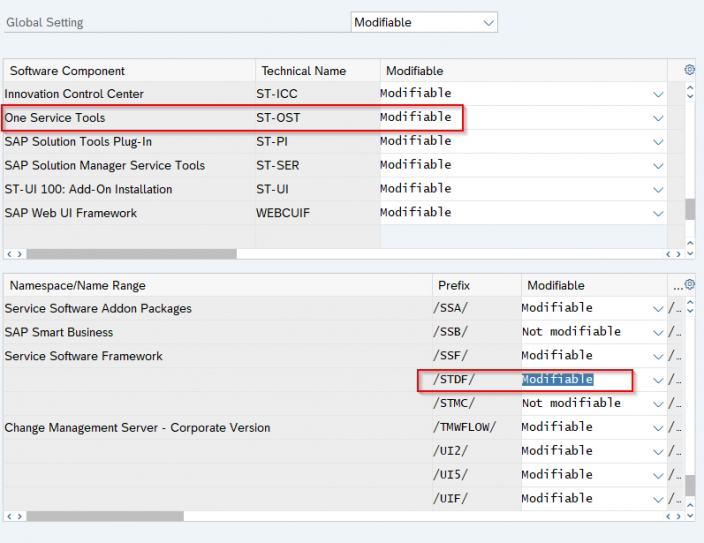Expand Not modifiable dropdown for /SSB/ prefix
Screen dimensions: 704x543
pos(658,333)
